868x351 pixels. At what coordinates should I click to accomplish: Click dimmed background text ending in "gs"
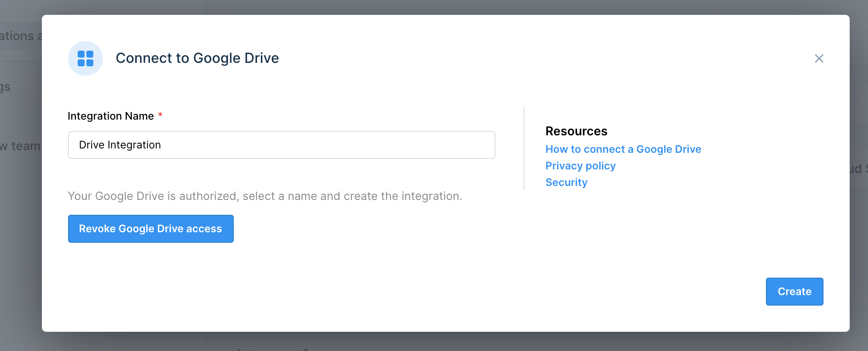5,87
